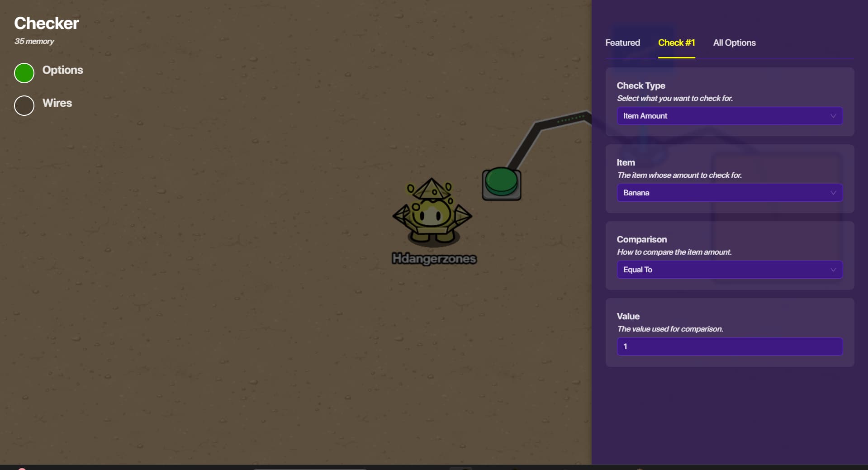868x470 pixels.
Task: Select the Check #1 tab
Action: coord(676,43)
